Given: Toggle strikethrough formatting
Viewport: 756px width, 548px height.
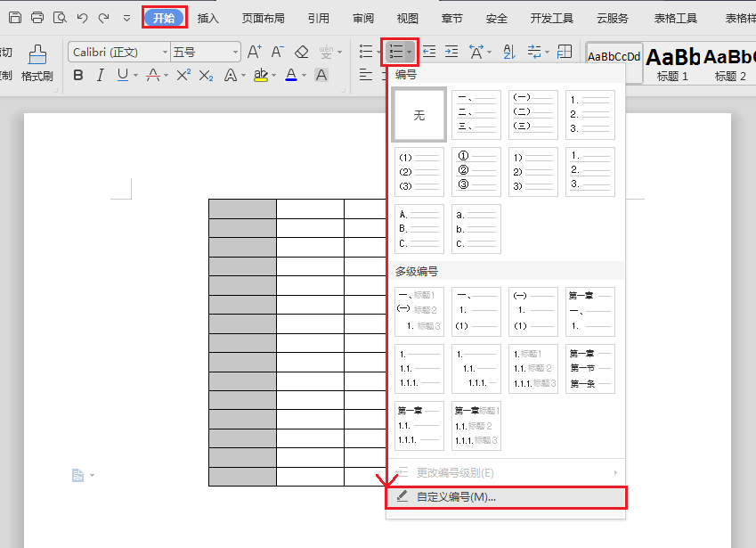Looking at the screenshot, I should tap(153, 75).
